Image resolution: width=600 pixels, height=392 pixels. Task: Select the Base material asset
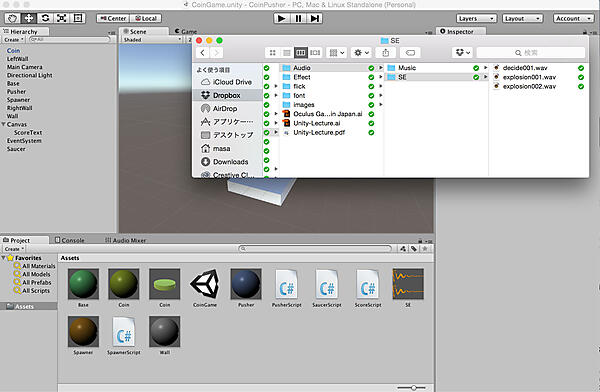click(x=83, y=288)
